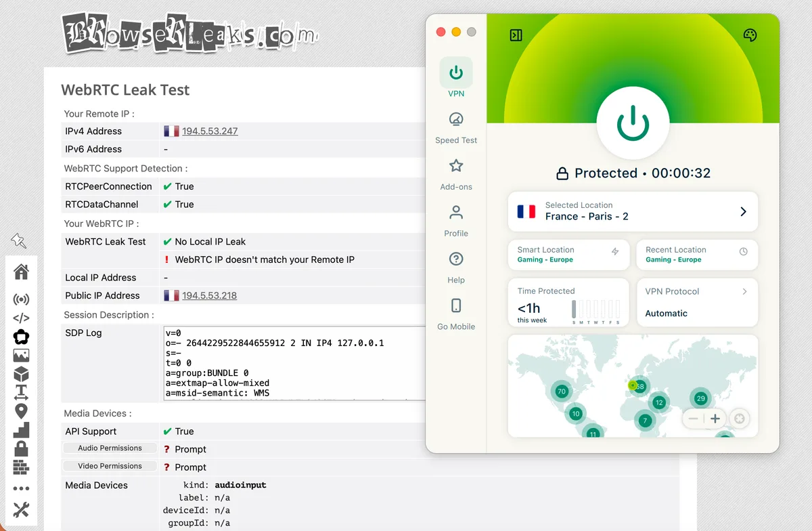The width and height of the screenshot is (812, 531).
Task: Click the 10 server cluster on map
Action: 576,413
